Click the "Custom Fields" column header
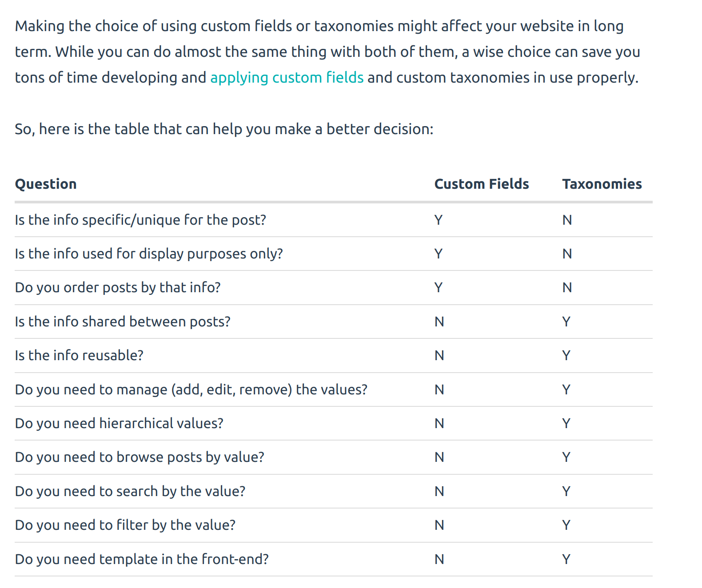Image resolution: width=702 pixels, height=588 pixels. 481,184
